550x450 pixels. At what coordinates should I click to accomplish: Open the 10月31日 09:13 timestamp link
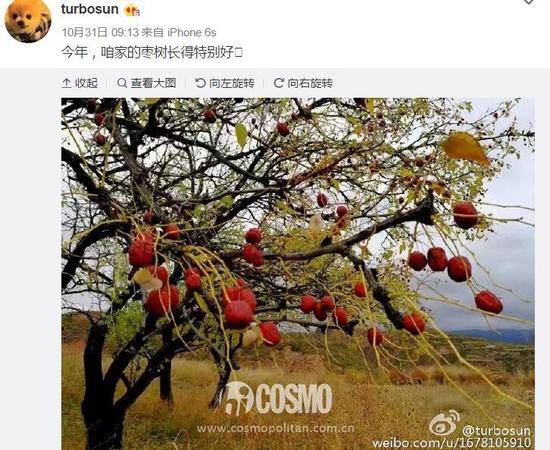[100, 32]
